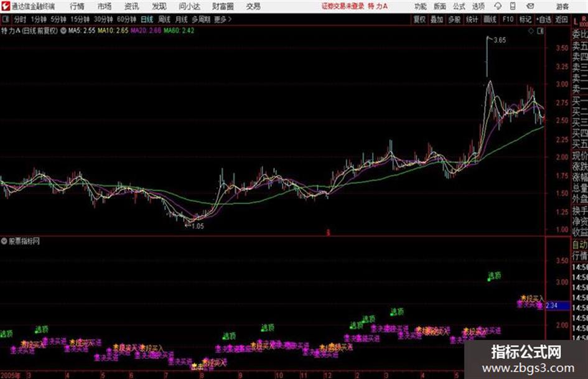Click the 2005年 date axis label
The width and height of the screenshot is (588, 379).
coord(11,375)
